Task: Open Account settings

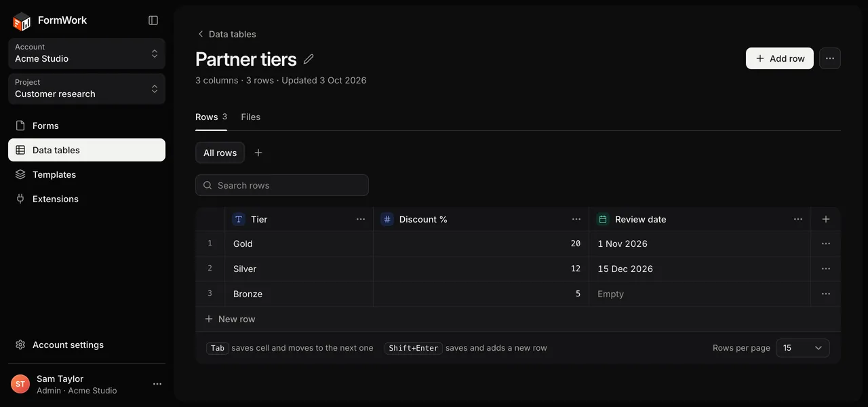Action: (87, 345)
